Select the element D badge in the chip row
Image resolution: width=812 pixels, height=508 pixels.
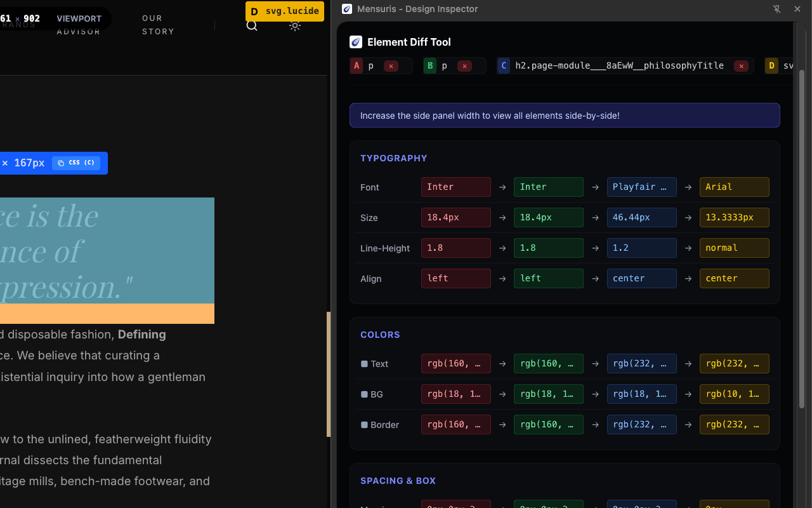click(x=771, y=66)
